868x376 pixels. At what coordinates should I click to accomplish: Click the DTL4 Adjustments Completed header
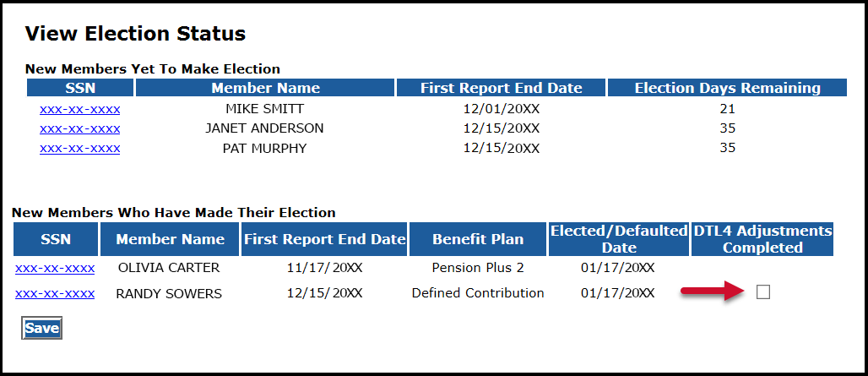pos(762,239)
